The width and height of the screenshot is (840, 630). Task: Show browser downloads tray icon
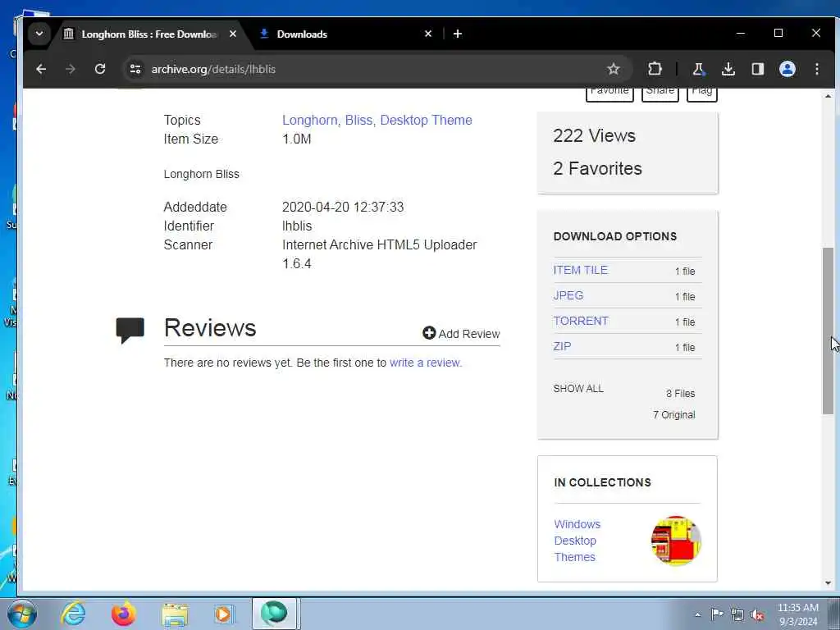tap(728, 69)
